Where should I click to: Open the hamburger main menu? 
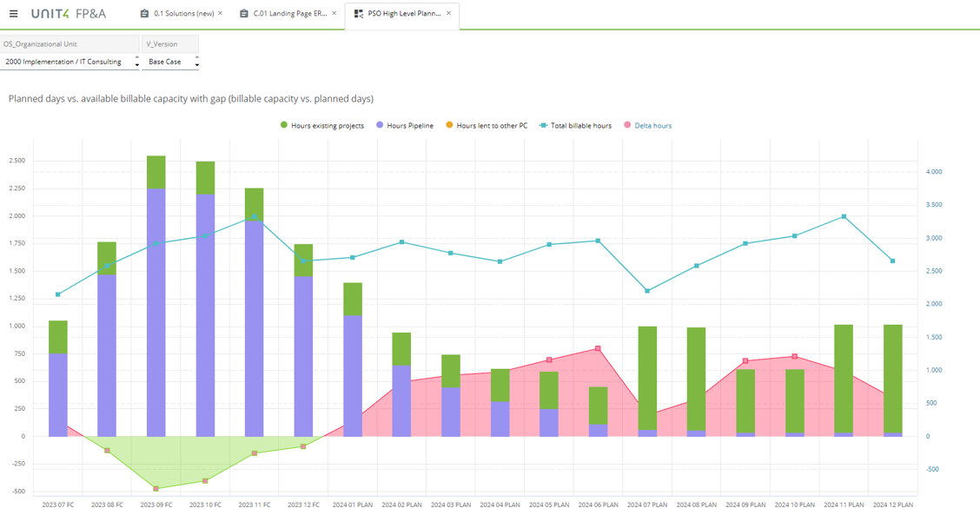click(x=13, y=13)
